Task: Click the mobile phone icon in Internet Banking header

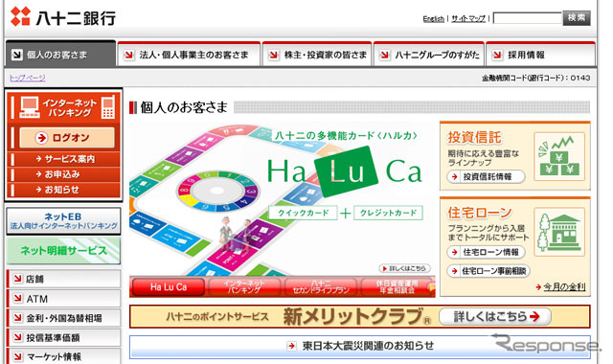Action: pyautogui.click(x=108, y=106)
